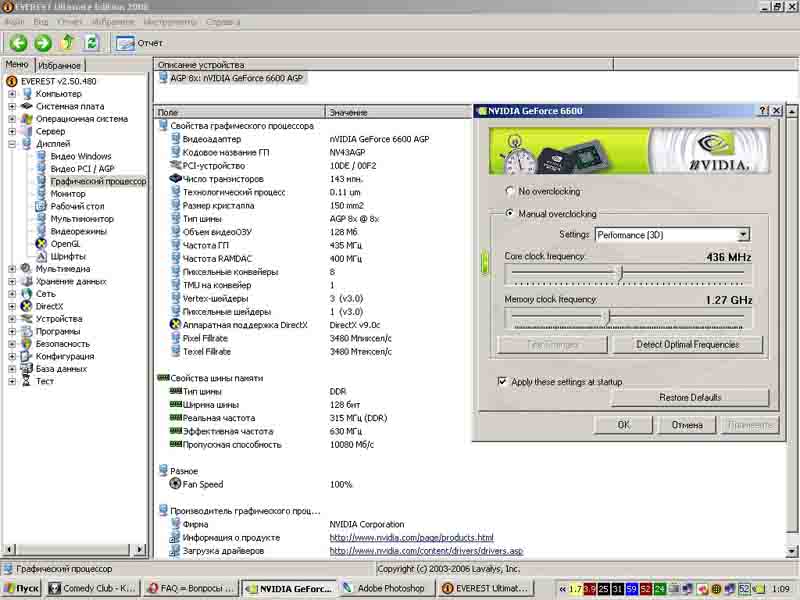Click Detect Optimal Frequencies button
This screenshot has height=600, width=800.
(x=686, y=345)
